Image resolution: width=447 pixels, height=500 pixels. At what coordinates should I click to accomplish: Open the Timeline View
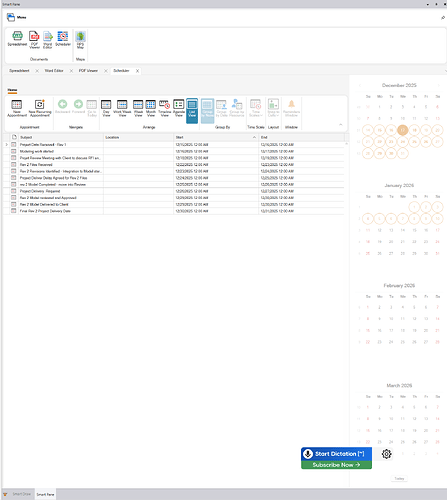(164, 108)
